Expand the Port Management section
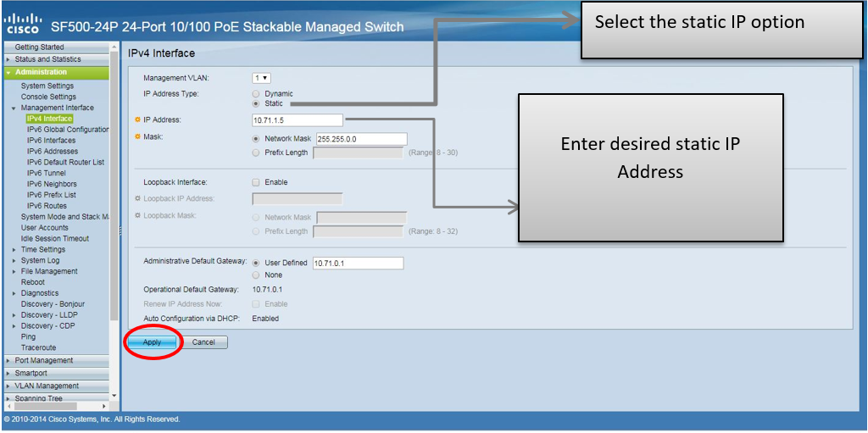868x433 pixels. click(44, 360)
